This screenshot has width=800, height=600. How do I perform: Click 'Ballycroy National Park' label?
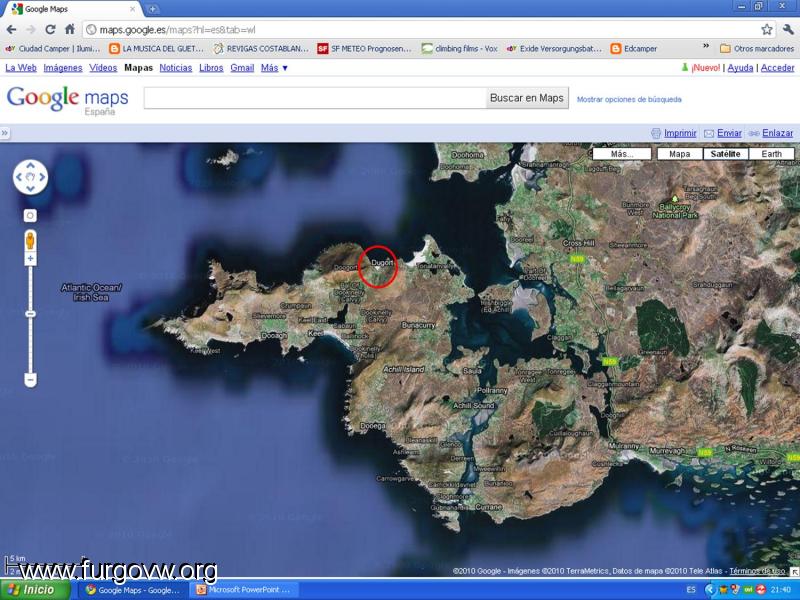[x=674, y=211]
